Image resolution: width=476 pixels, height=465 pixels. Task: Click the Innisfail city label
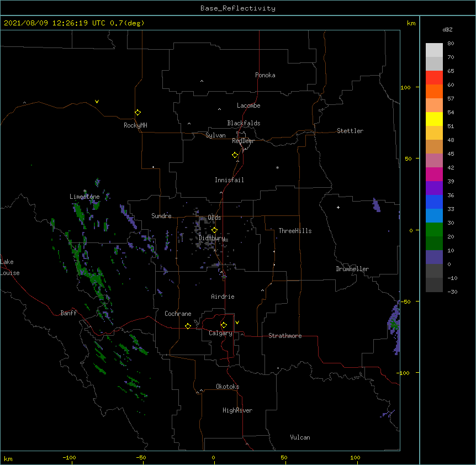click(229, 180)
